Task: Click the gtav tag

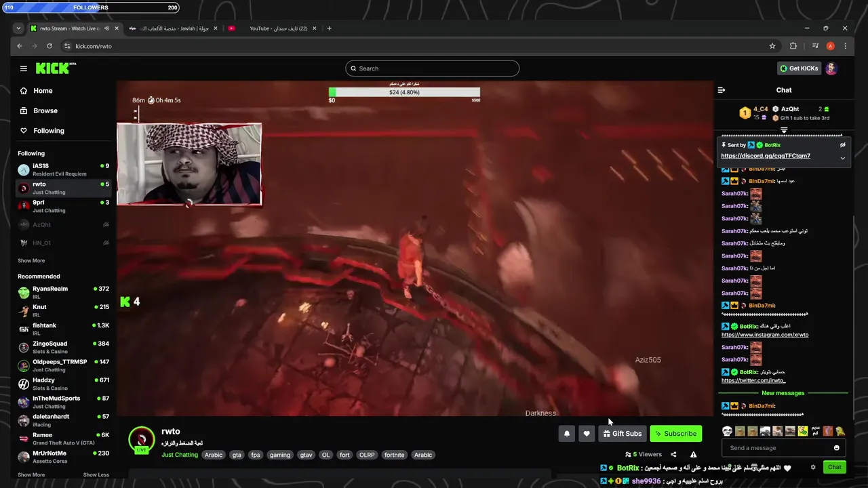Action: click(x=306, y=455)
